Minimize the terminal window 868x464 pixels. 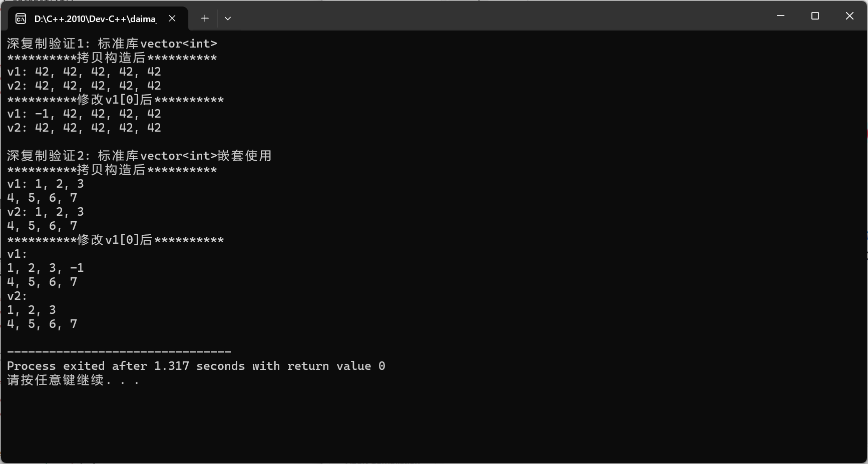tap(780, 16)
